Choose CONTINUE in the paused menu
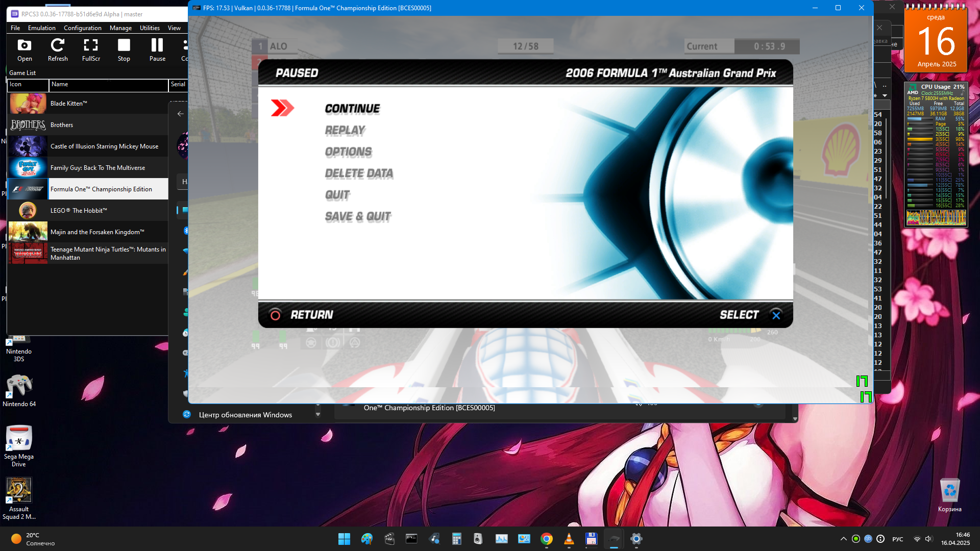 coord(352,109)
